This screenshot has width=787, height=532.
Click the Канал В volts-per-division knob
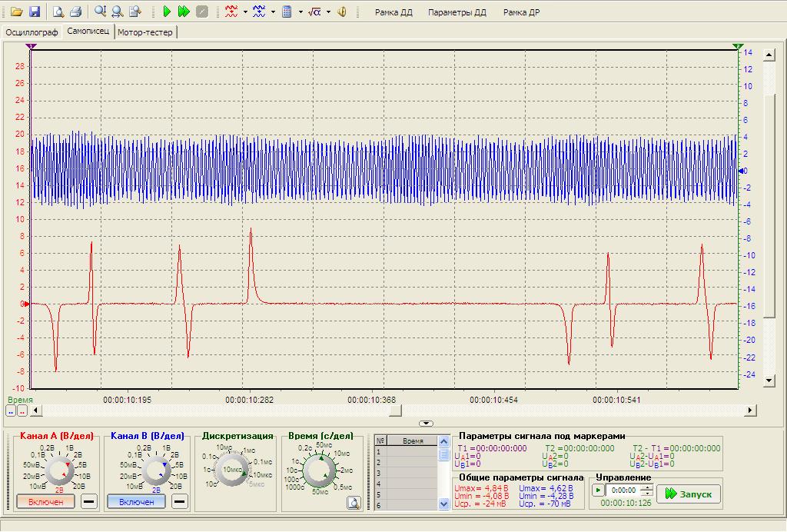156,470
